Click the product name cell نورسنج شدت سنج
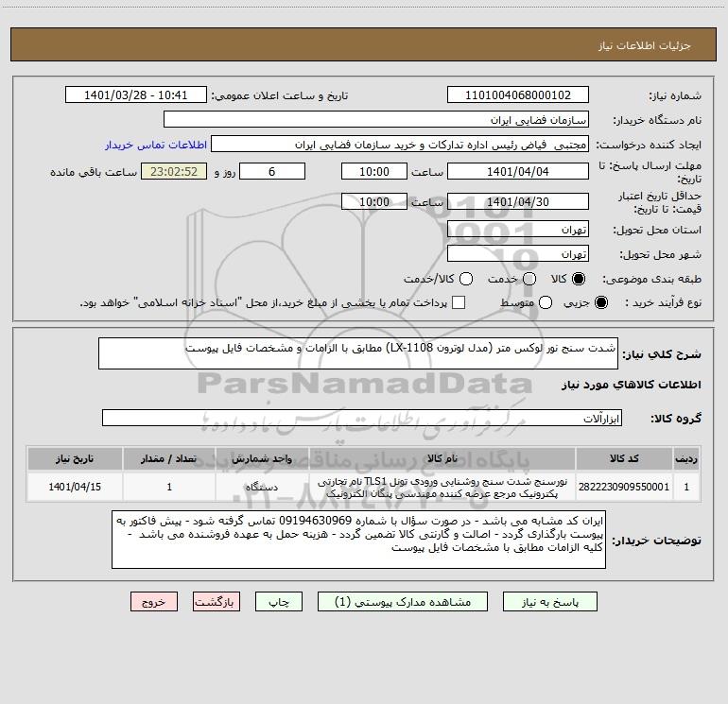 pyautogui.click(x=442, y=487)
